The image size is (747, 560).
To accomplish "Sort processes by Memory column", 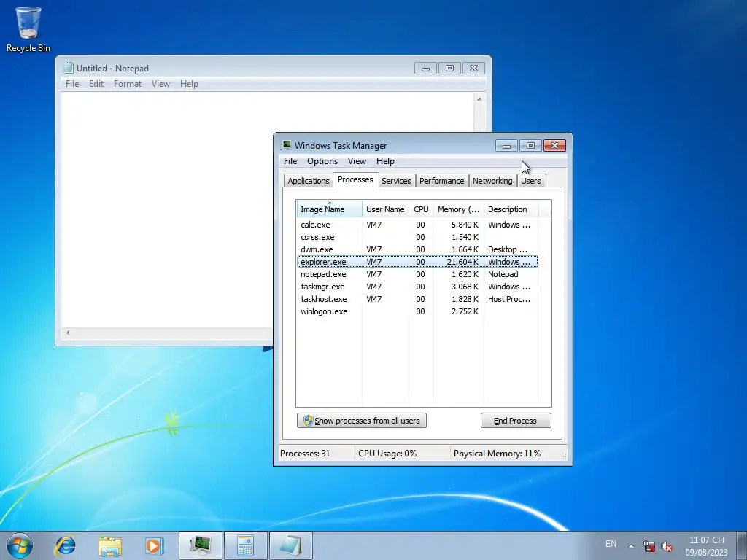I will (458, 209).
